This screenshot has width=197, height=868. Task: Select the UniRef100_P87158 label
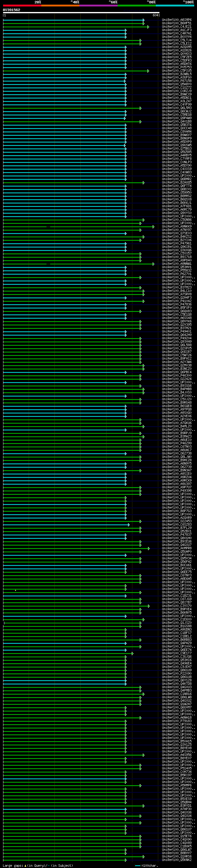coord(177,81)
